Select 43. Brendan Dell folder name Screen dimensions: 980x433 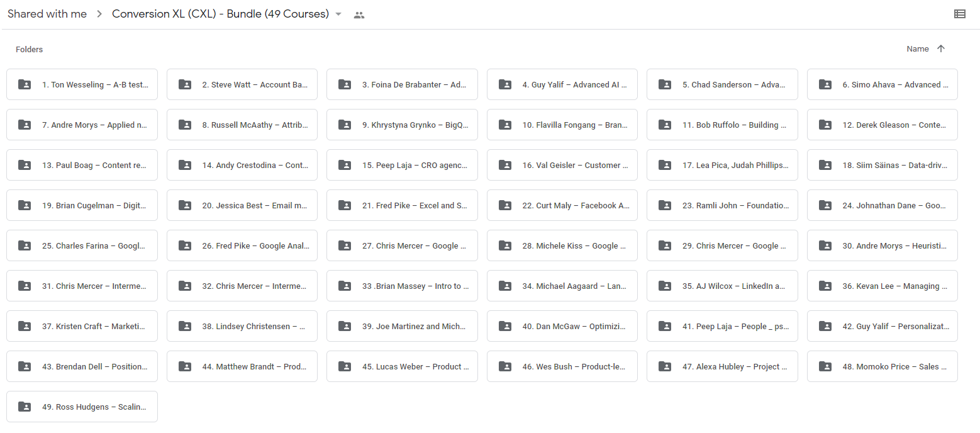point(95,367)
